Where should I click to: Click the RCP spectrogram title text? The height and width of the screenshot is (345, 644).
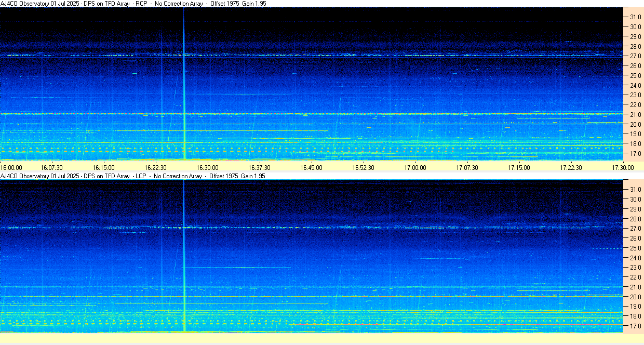(x=133, y=4)
